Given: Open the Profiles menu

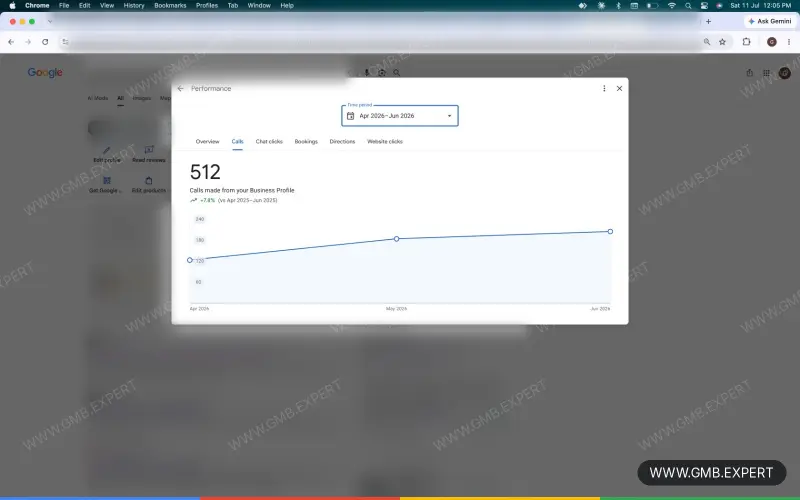Looking at the screenshot, I should point(207,6).
